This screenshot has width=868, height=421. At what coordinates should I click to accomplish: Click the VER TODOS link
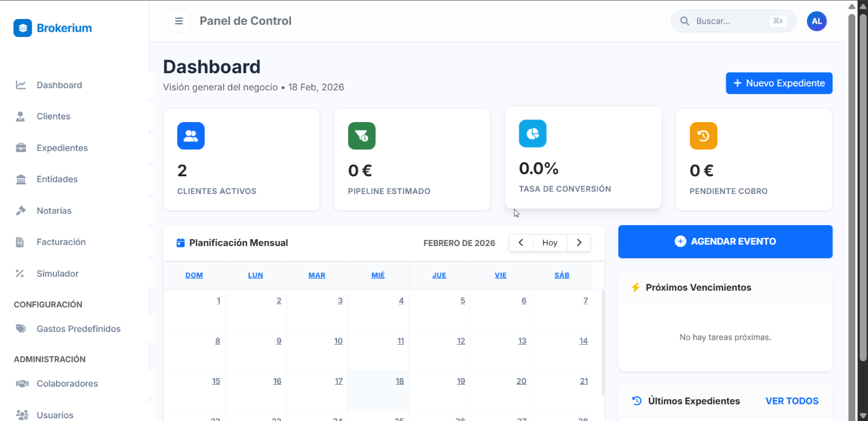coord(792,401)
